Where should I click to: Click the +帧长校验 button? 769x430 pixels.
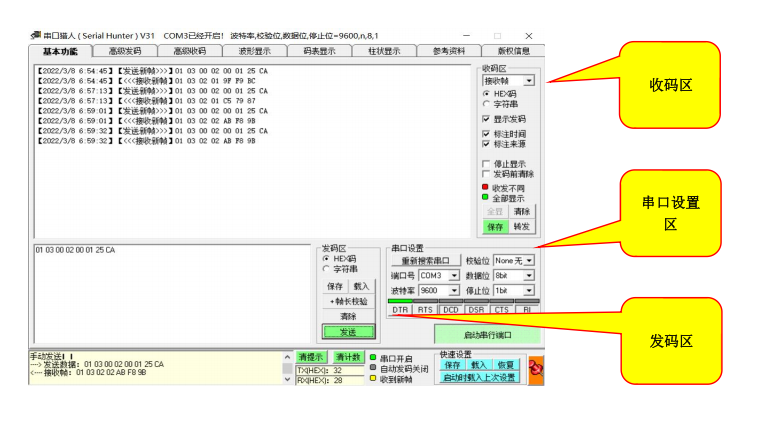[x=348, y=302]
